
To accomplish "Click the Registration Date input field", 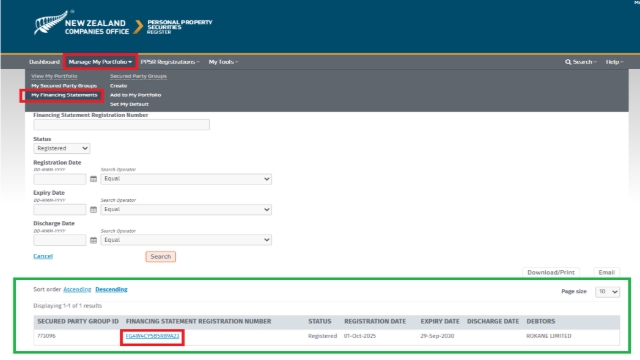I will [60, 179].
